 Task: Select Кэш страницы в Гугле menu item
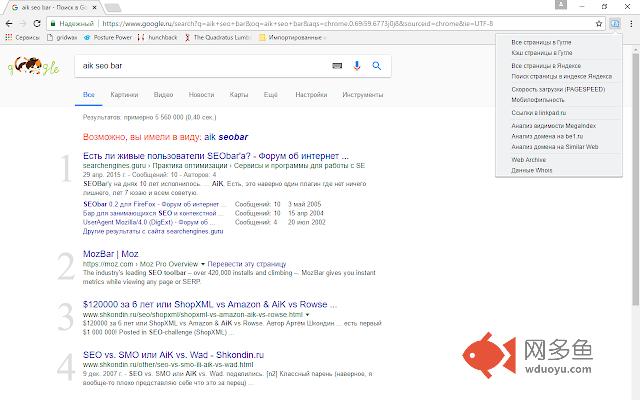542,53
